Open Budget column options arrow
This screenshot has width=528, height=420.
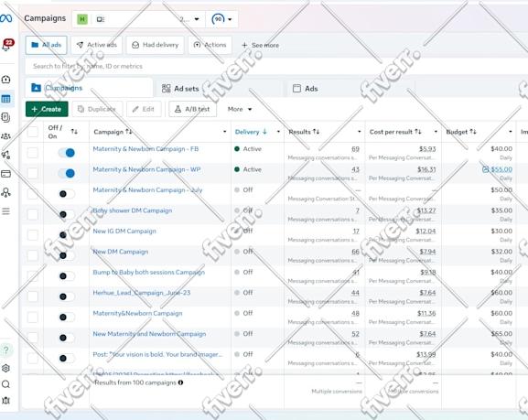coord(511,132)
